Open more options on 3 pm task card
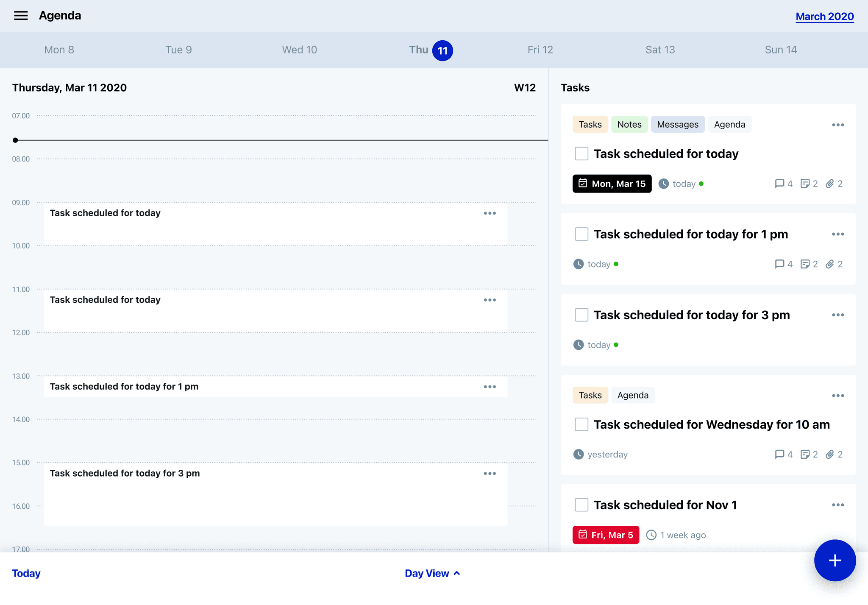Viewport: 868px width, 605px height. [837, 315]
